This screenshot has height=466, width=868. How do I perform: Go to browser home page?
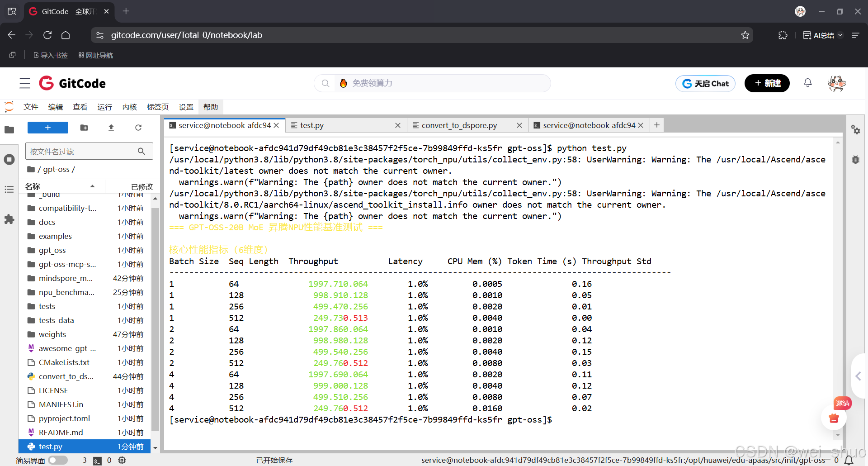[x=66, y=35]
